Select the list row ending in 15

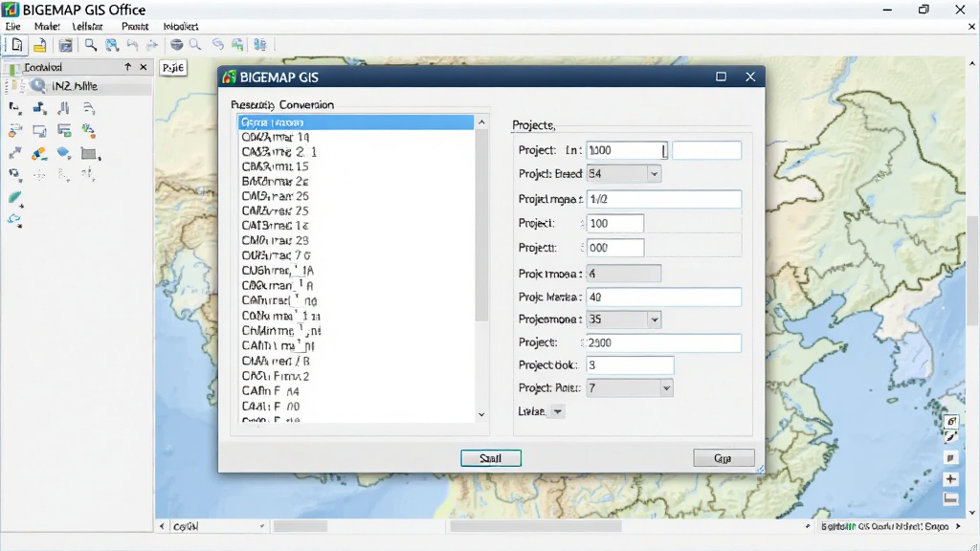[356, 166]
